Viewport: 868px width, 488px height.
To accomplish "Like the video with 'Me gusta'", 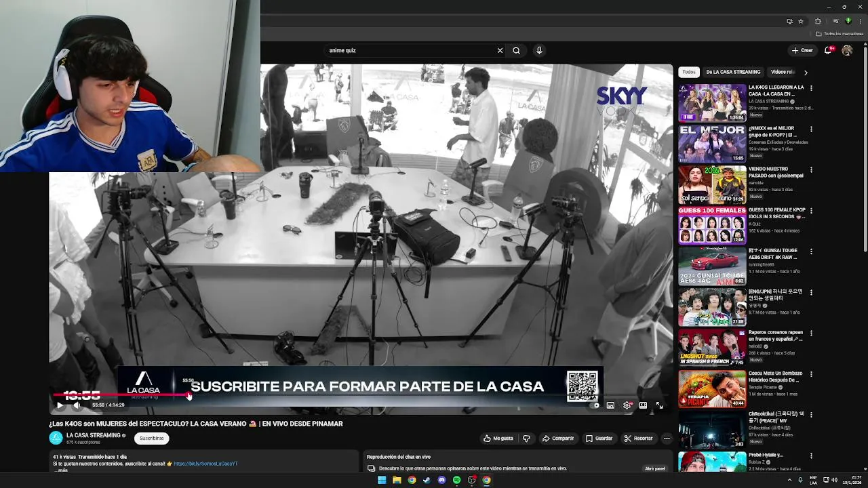I will pos(498,439).
